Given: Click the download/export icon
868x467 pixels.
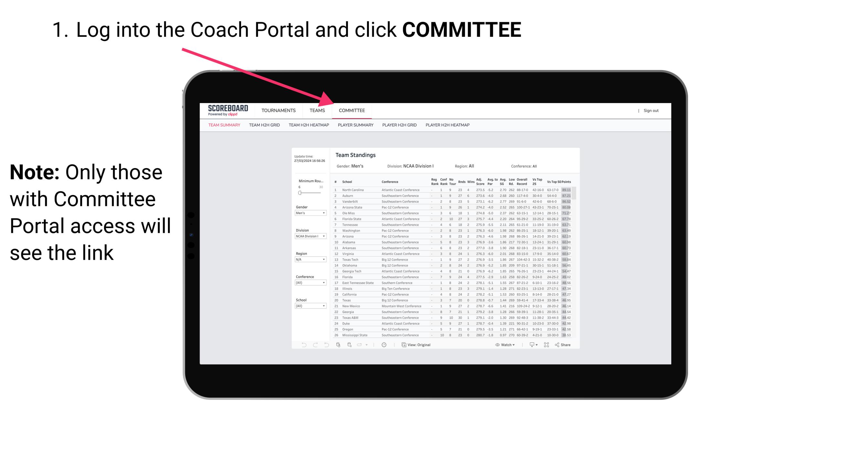Looking at the screenshot, I should [530, 345].
